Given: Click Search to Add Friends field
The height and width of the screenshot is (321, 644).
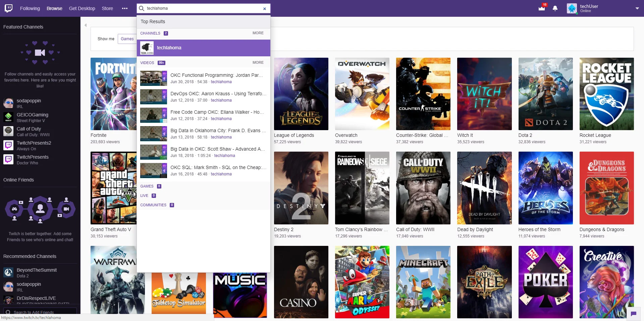Looking at the screenshot, I should [x=40, y=312].
